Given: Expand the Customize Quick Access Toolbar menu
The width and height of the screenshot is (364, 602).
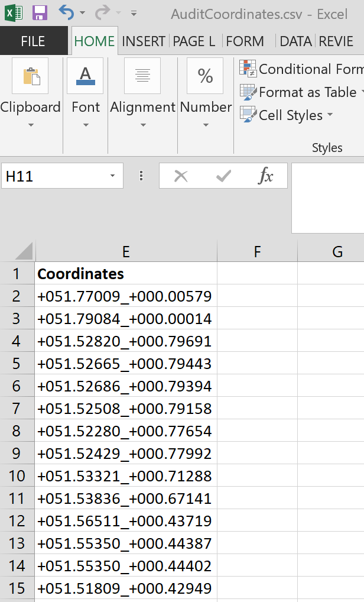Looking at the screenshot, I should [x=134, y=13].
